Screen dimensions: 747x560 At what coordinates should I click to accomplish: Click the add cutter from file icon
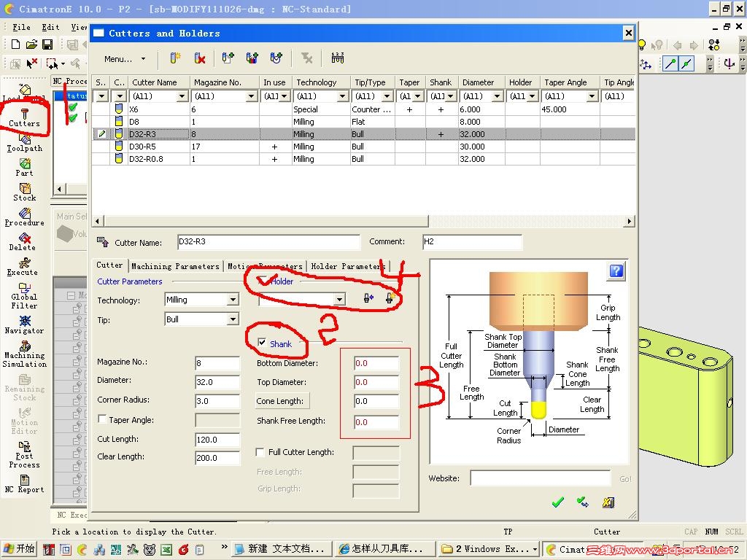[228, 58]
